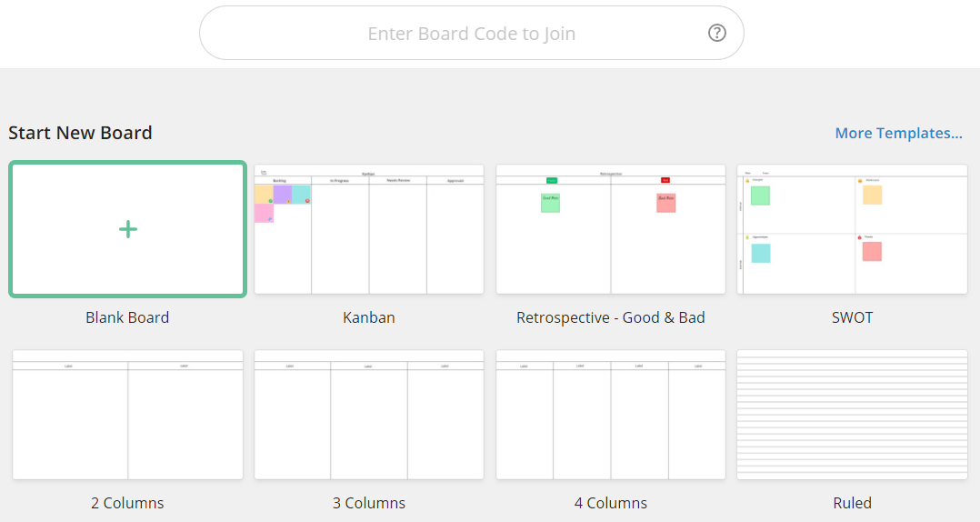Select the Kanban template thumbnail
This screenshot has width=980, height=522.
point(369,229)
